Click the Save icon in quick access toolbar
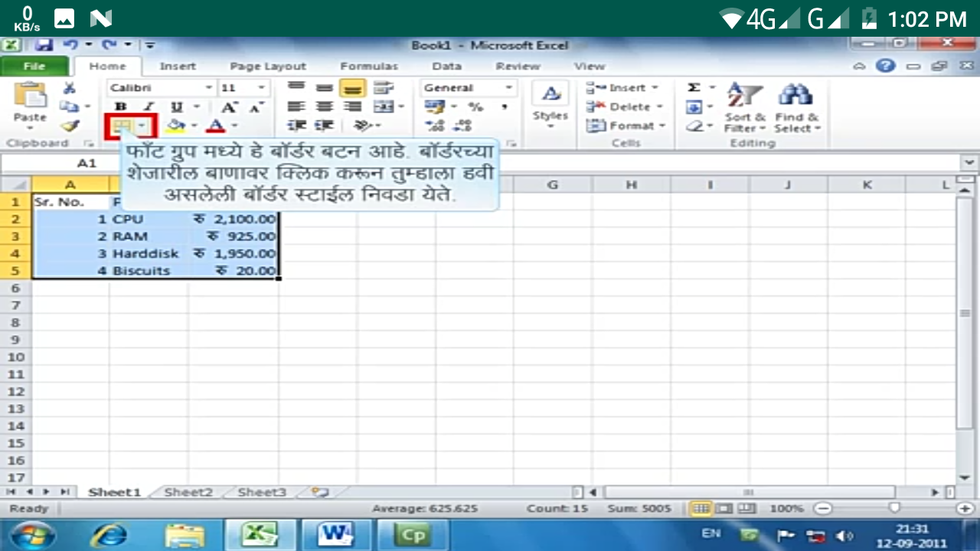The height and width of the screenshot is (551, 980). point(44,45)
